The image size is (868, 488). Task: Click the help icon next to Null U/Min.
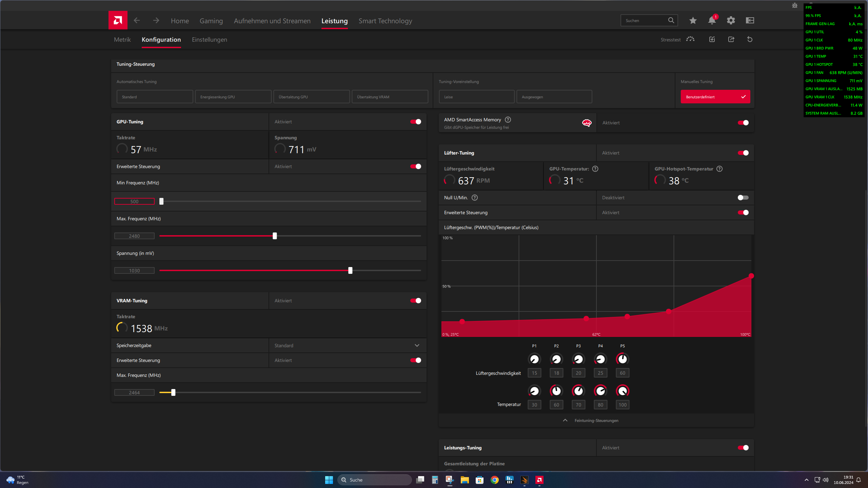(x=475, y=198)
